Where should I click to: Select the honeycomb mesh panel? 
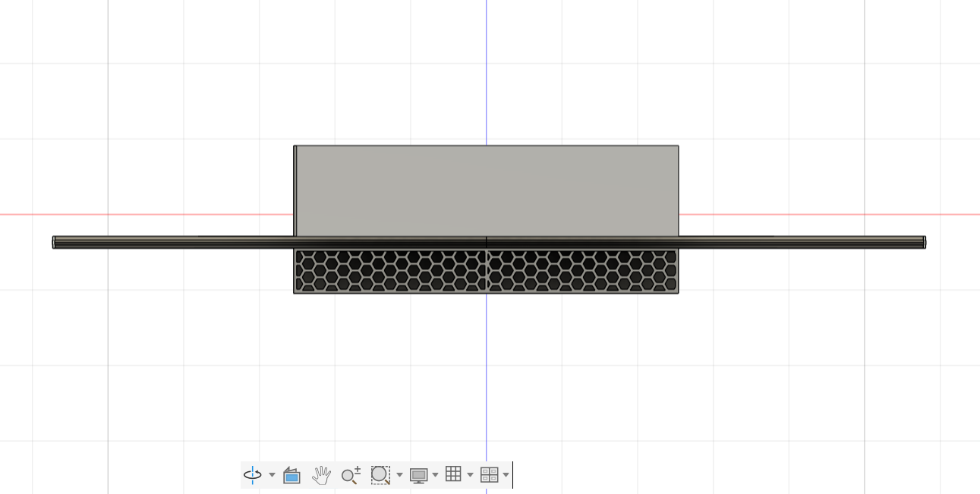coord(486,271)
